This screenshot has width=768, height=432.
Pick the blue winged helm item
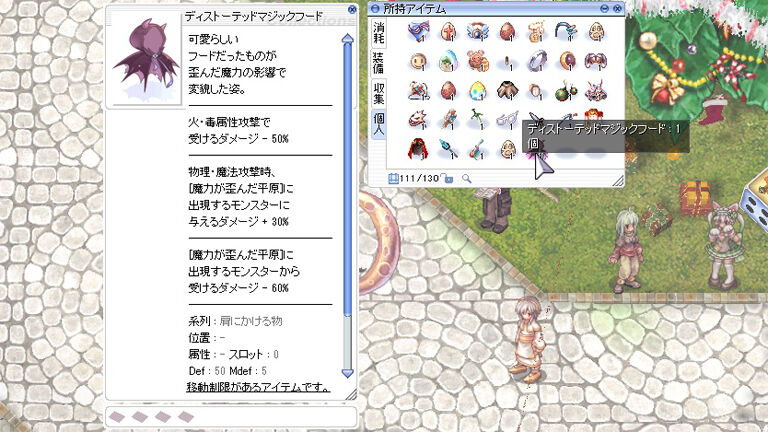pos(478,32)
